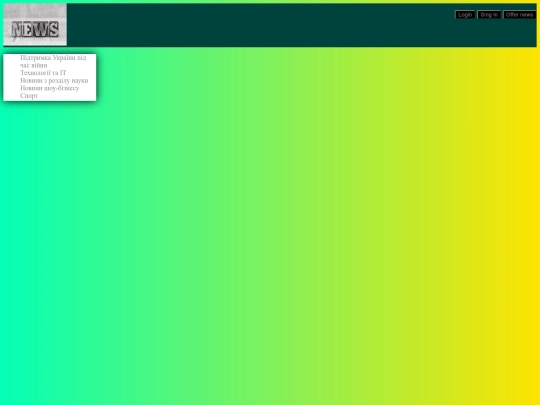Screen dimensions: 540x405
Task: Open the Login button
Action: [465, 15]
